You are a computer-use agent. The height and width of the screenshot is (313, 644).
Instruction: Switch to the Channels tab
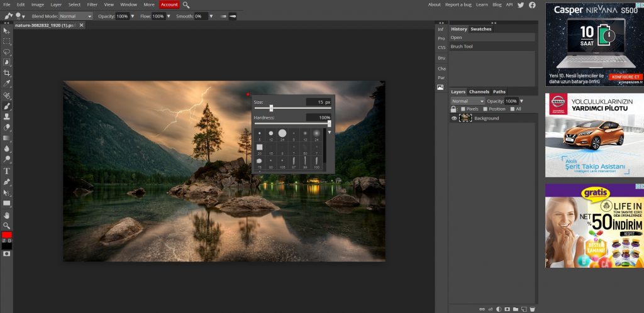(479, 92)
